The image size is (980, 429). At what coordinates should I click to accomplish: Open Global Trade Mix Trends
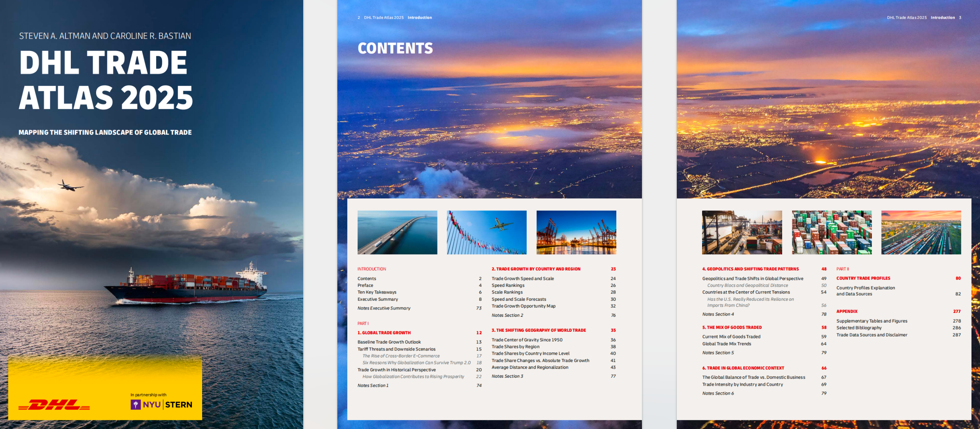(764, 344)
